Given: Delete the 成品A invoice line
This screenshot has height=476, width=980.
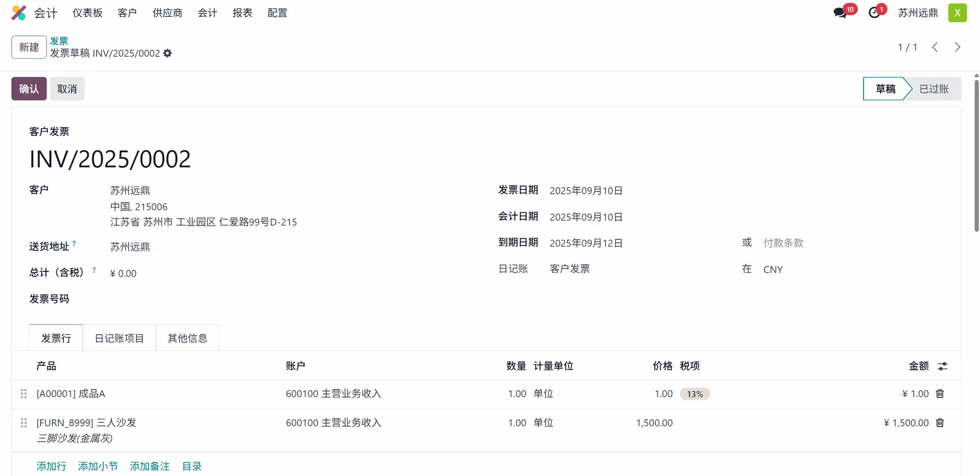Looking at the screenshot, I should coord(940,394).
